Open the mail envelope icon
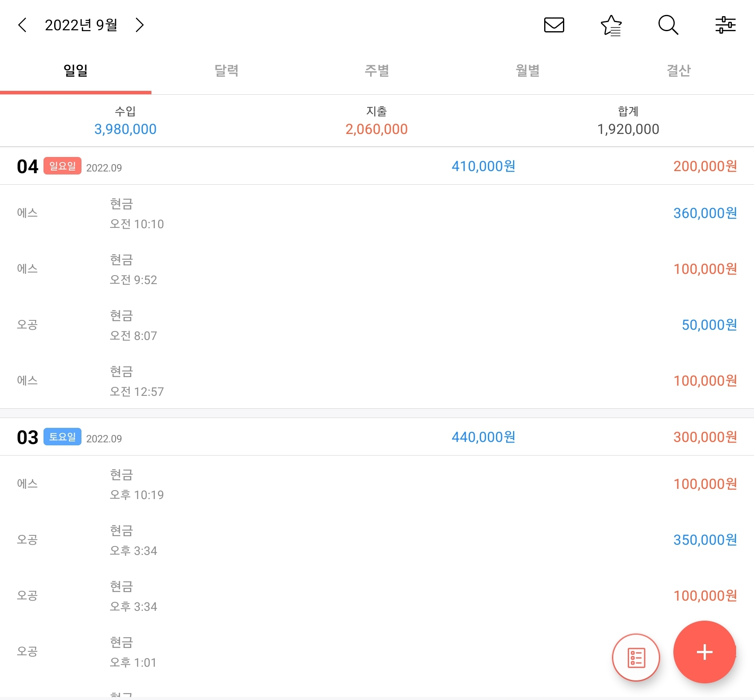Image resolution: width=754 pixels, height=700 pixels. 554,25
